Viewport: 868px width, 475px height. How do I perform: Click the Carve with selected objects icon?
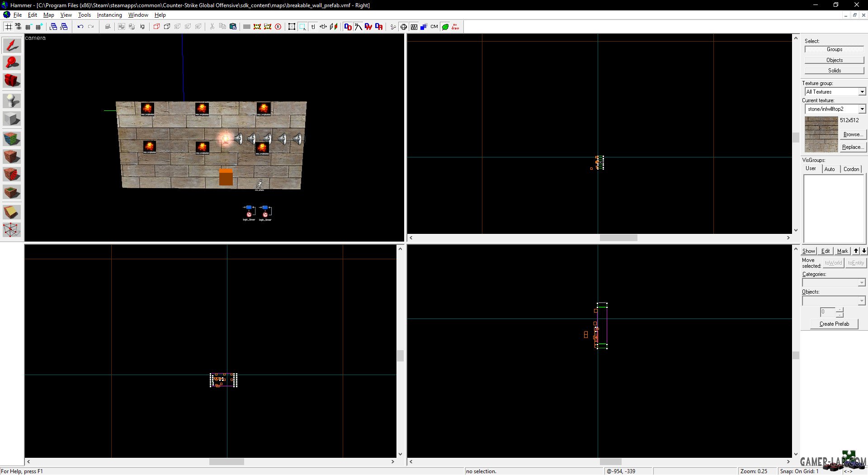pyautogui.click(x=108, y=27)
